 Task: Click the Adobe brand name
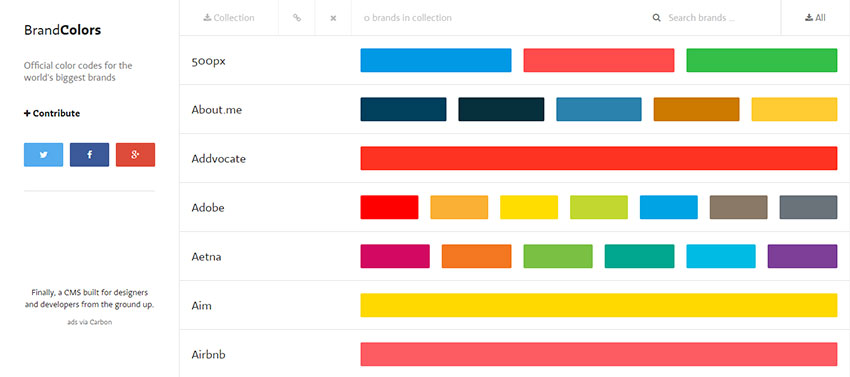208,208
